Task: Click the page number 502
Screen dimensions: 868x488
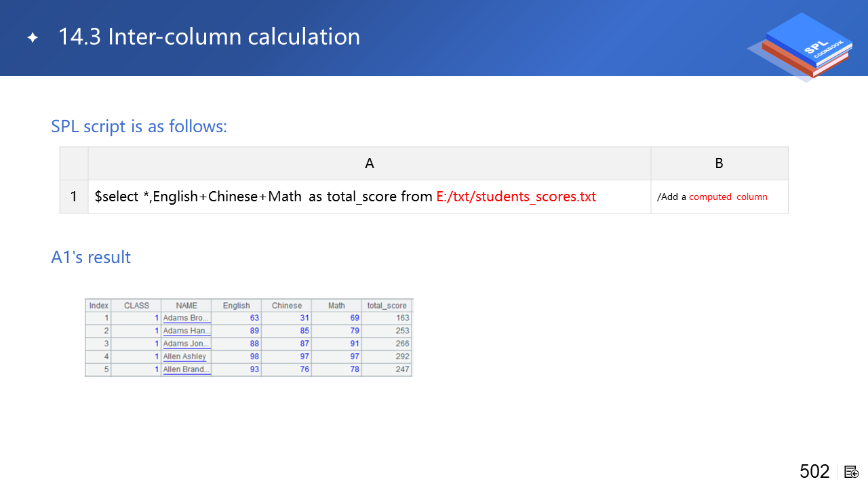Action: [814, 472]
